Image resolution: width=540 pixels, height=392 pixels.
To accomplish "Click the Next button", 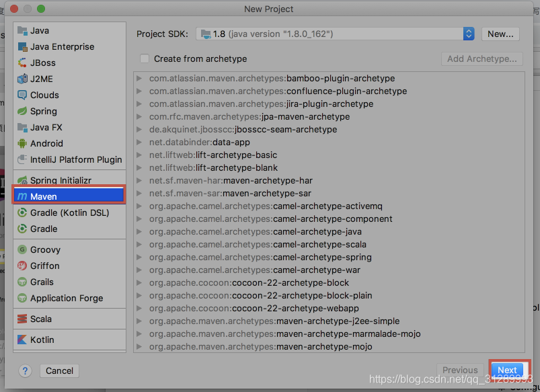I will coord(507,370).
